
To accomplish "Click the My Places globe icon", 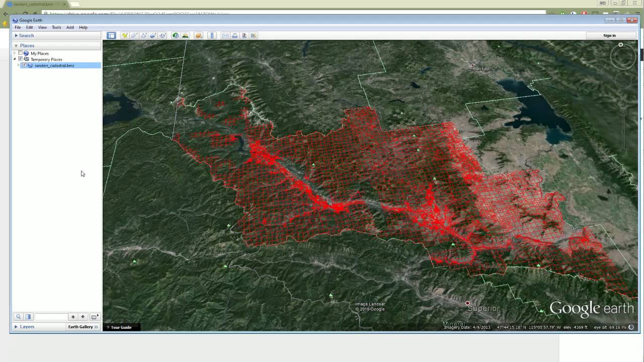I will (26, 53).
